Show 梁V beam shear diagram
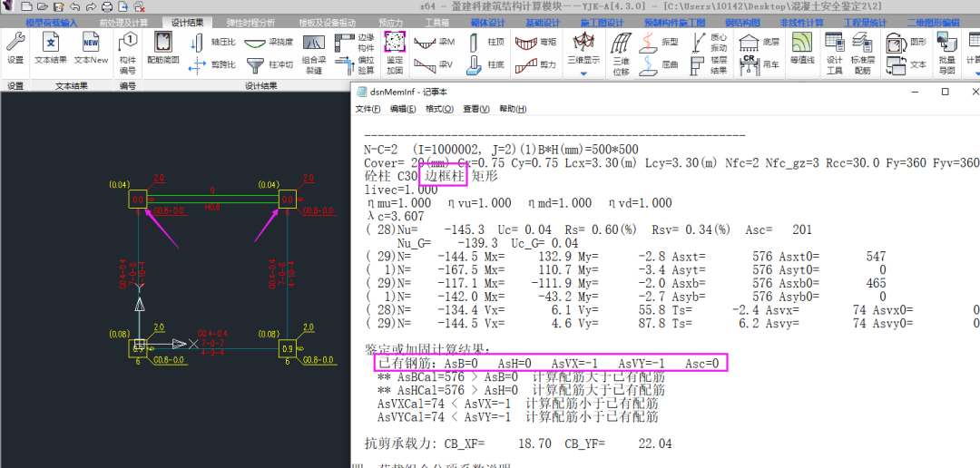The width and height of the screenshot is (980, 468). (435, 64)
